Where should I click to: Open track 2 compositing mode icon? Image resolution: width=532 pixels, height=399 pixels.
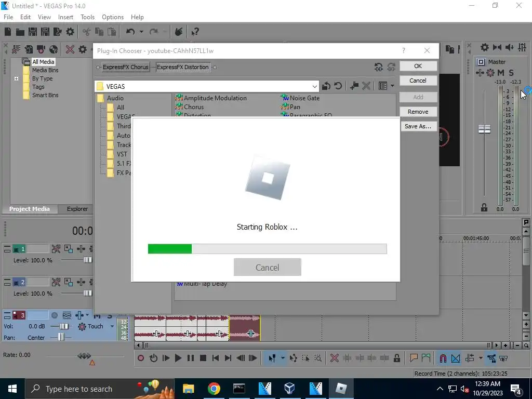click(x=69, y=282)
